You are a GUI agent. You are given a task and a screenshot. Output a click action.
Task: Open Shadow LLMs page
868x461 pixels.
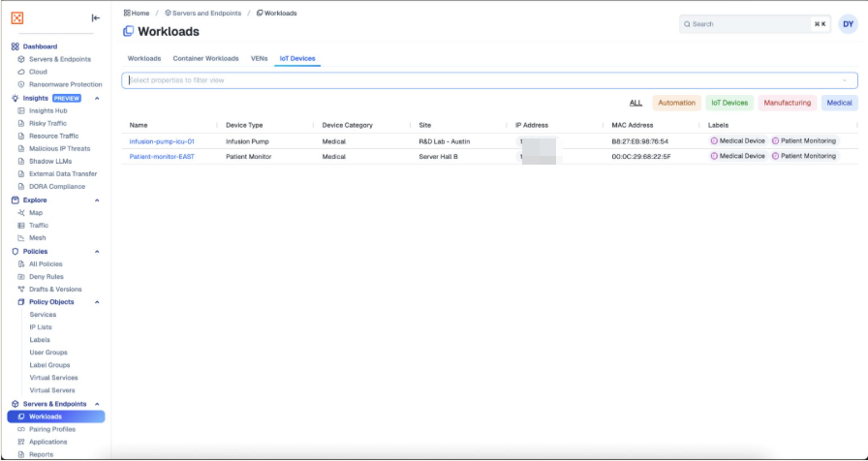pos(50,161)
